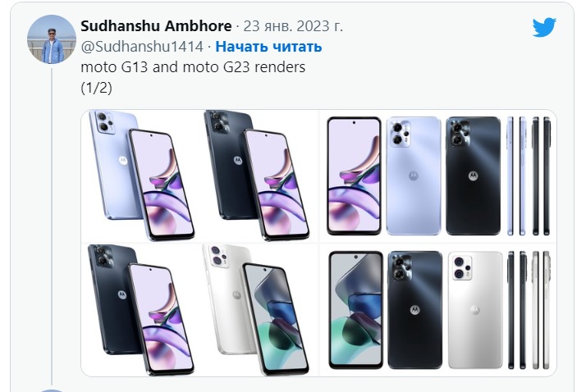Click the Twitter bird logo icon
586x392 pixels.
click(x=544, y=27)
